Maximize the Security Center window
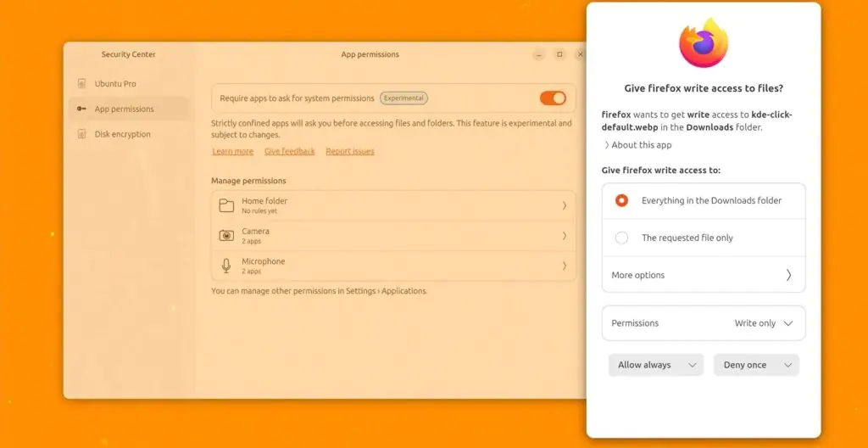The width and height of the screenshot is (868, 448). (559, 54)
